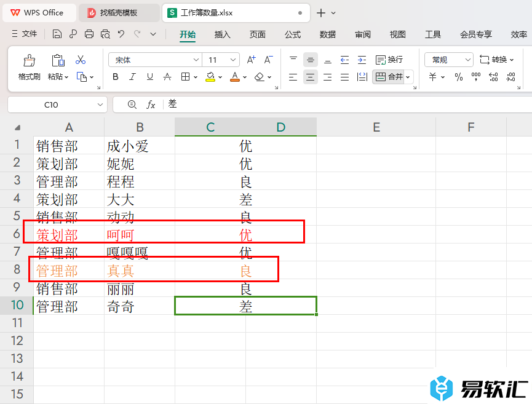
Task: Open font color dropdown arrow
Action: pos(245,77)
